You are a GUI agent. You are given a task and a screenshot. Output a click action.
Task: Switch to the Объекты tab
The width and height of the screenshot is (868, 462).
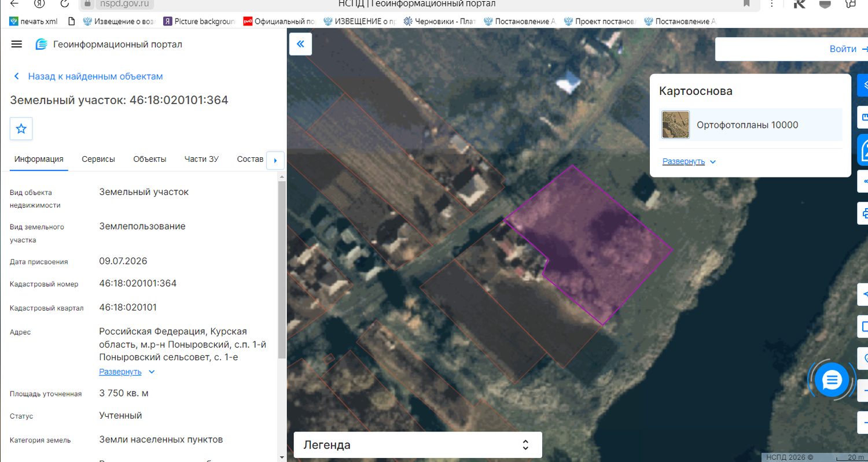150,159
